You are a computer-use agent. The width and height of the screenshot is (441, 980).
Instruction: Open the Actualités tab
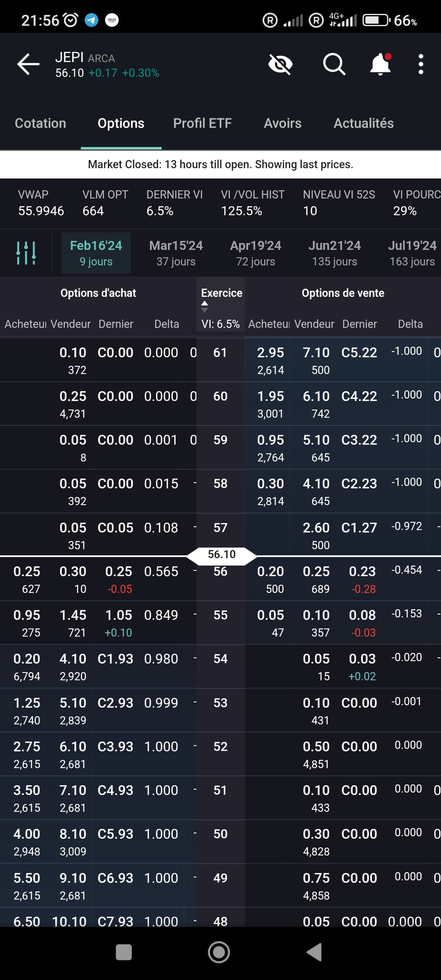pos(364,123)
